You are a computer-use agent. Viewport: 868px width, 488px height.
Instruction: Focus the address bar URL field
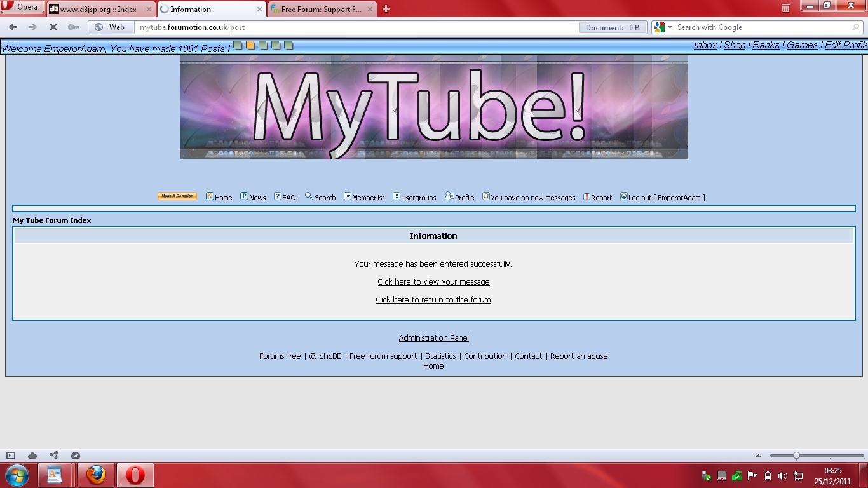click(356, 27)
